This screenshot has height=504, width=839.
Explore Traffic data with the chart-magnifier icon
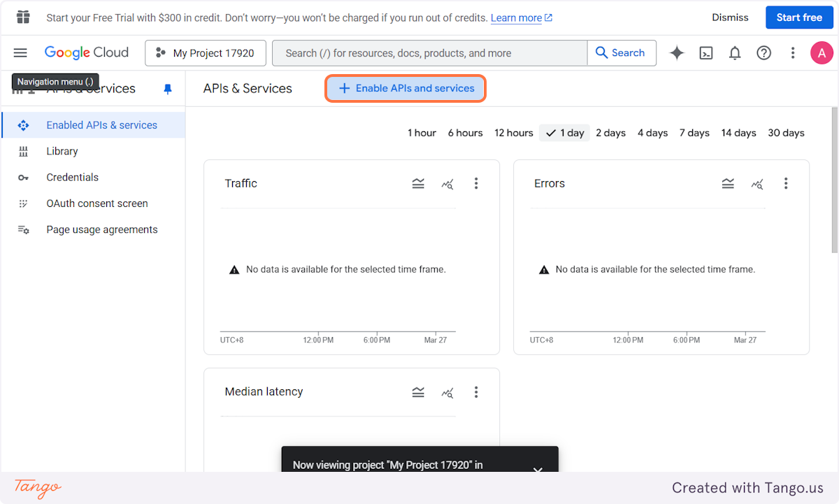[447, 183]
